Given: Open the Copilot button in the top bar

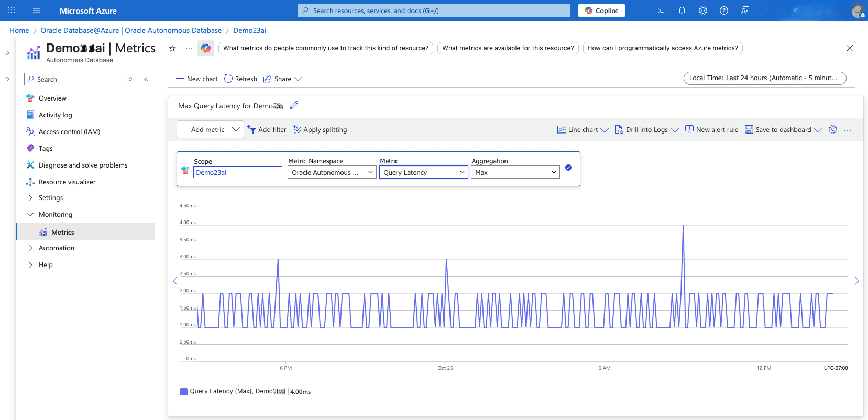Looking at the screenshot, I should [x=601, y=10].
